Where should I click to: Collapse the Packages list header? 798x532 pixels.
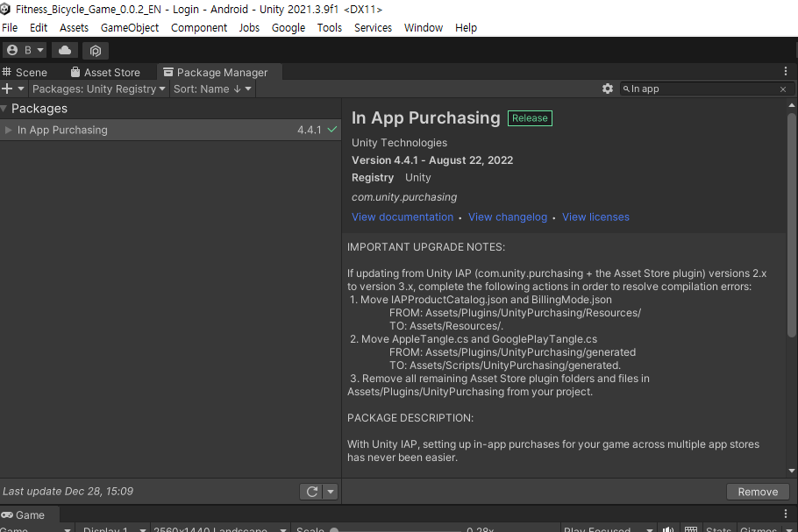(4, 109)
